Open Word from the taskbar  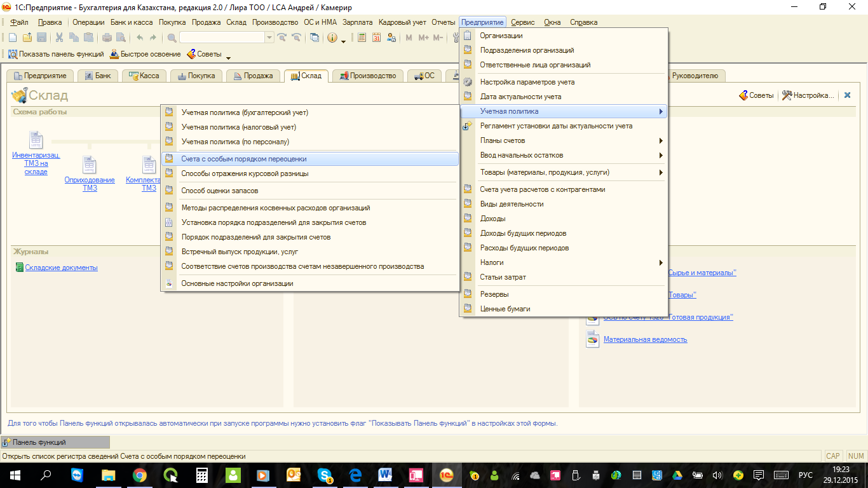385,475
